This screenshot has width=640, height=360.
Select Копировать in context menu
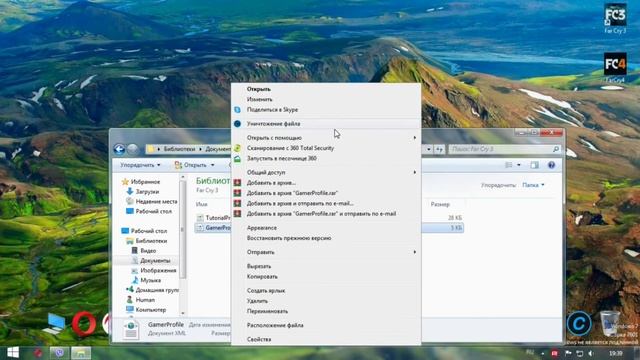(326, 276)
